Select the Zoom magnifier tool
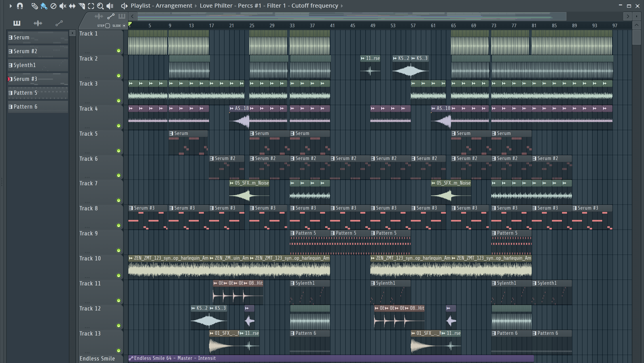Viewport: 644px width, 363px height. (100, 6)
